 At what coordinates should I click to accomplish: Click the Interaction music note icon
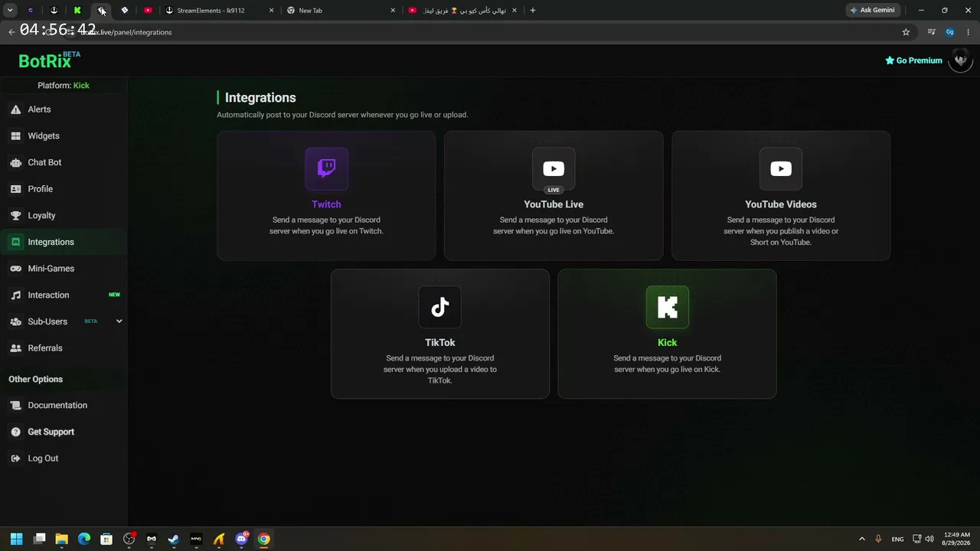15,295
